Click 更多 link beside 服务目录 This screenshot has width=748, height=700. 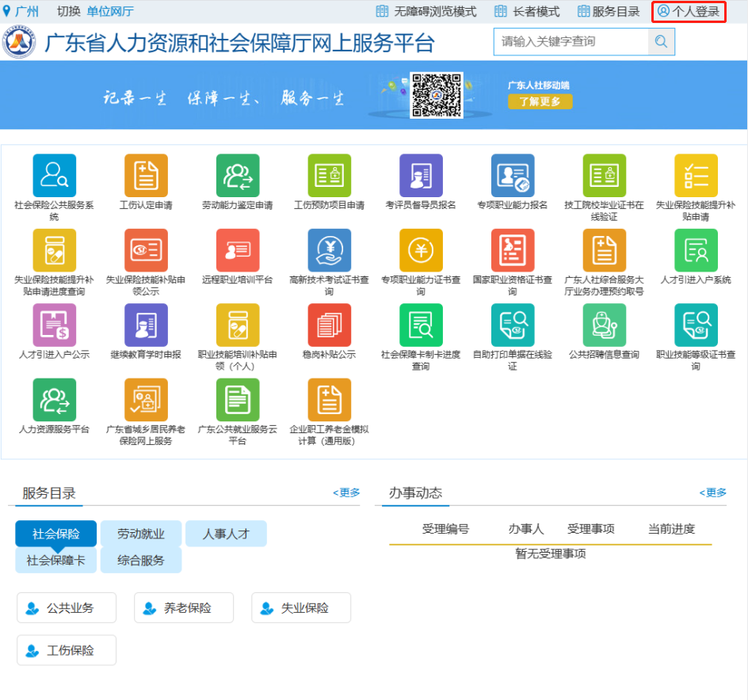click(x=346, y=493)
